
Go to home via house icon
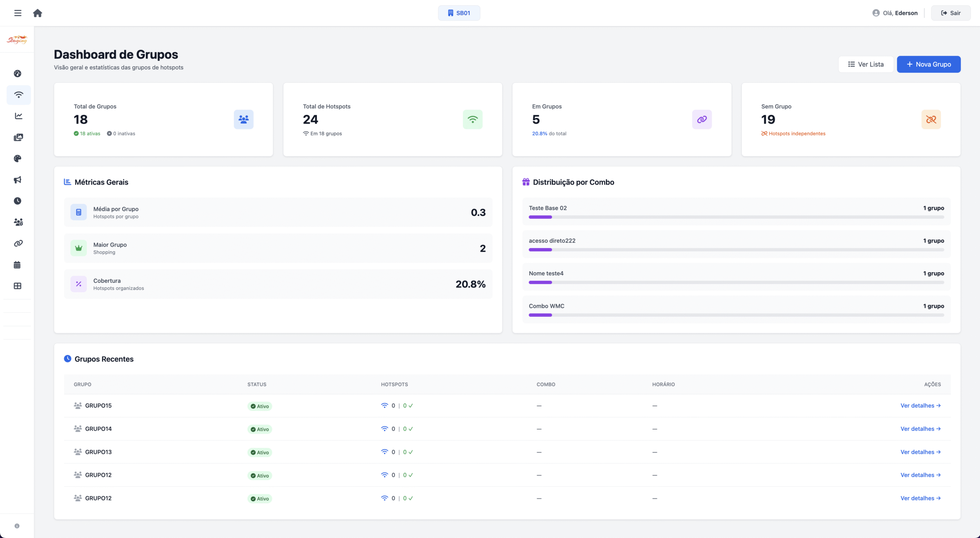coord(38,13)
